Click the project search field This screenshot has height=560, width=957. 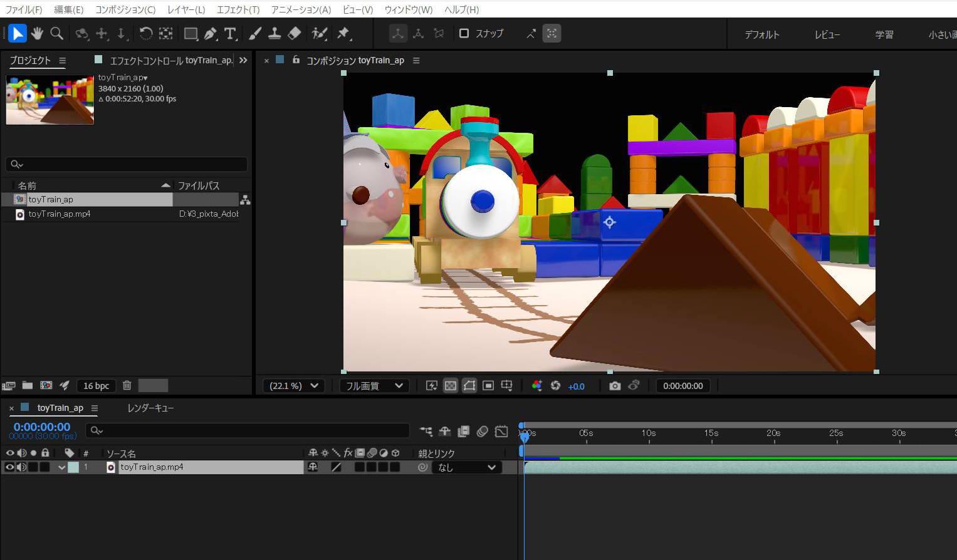click(x=127, y=164)
